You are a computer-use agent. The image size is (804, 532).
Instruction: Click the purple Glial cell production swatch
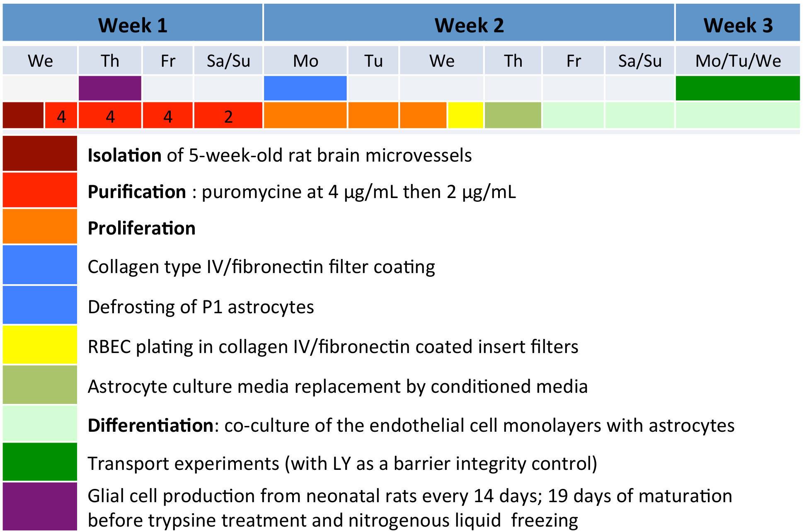pos(40,506)
